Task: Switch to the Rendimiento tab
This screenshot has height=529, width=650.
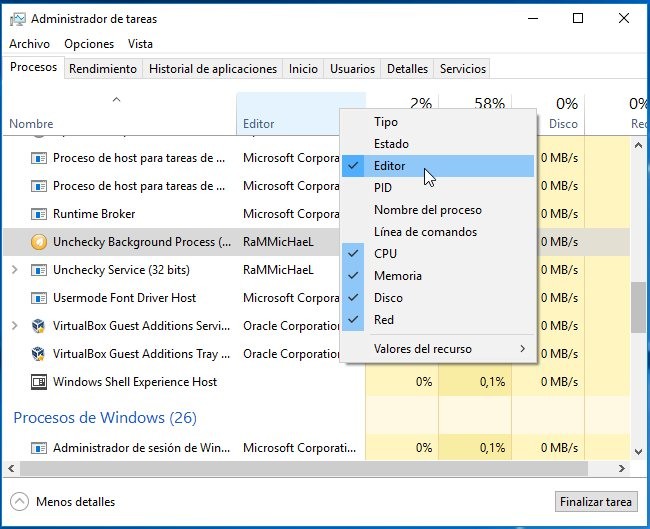Action: (103, 69)
